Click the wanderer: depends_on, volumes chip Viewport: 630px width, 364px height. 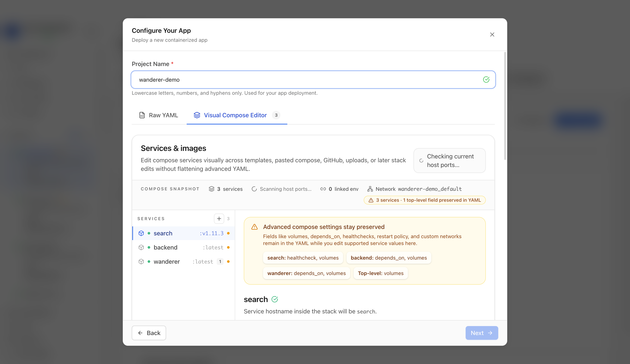click(306, 273)
